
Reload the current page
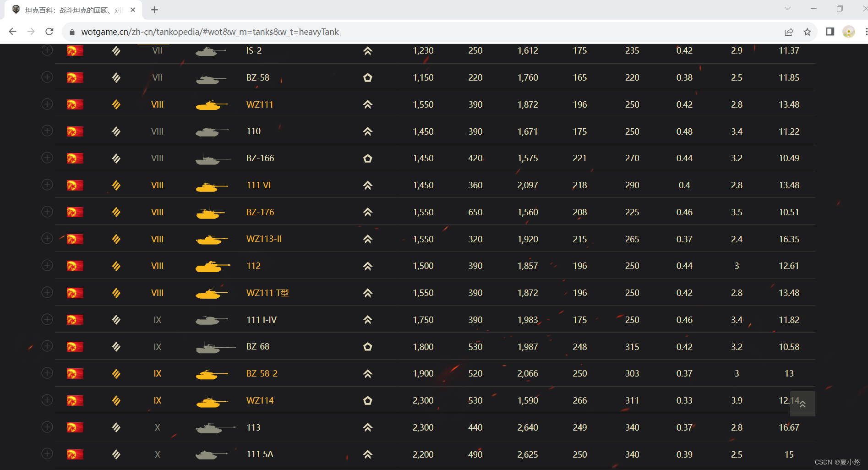tap(49, 32)
